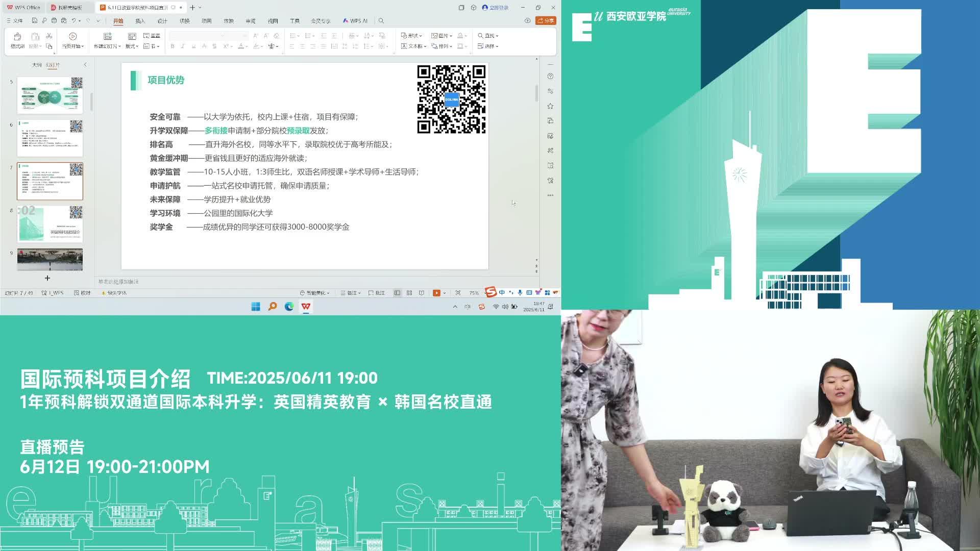Click the Cut scissors icon in ribbon

[49, 36]
